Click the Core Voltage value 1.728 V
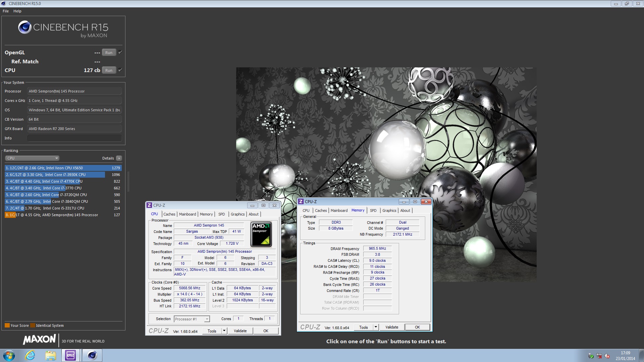 pos(232,243)
